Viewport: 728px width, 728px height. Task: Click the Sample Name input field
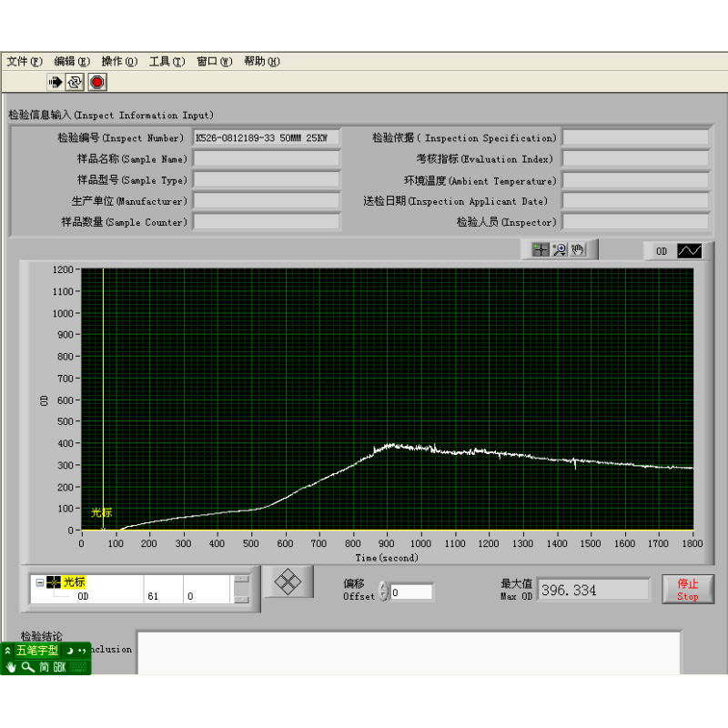tap(266, 158)
